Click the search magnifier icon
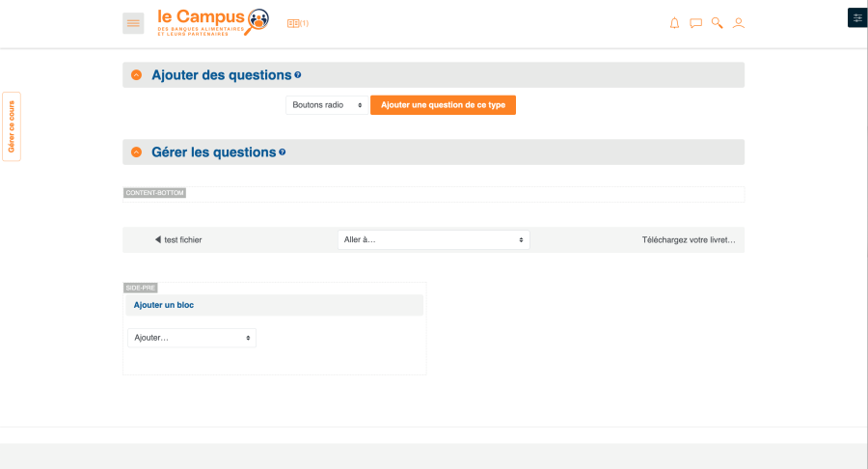Image resolution: width=868 pixels, height=469 pixels. pyautogui.click(x=717, y=23)
